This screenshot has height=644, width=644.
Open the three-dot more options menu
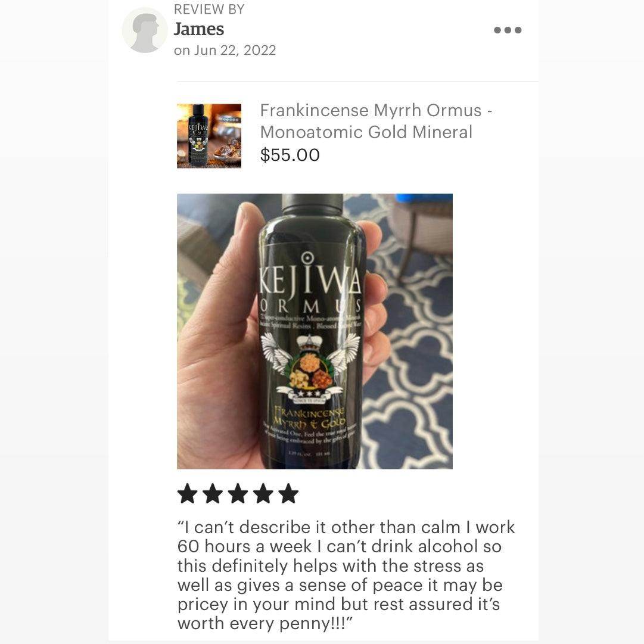[508, 30]
